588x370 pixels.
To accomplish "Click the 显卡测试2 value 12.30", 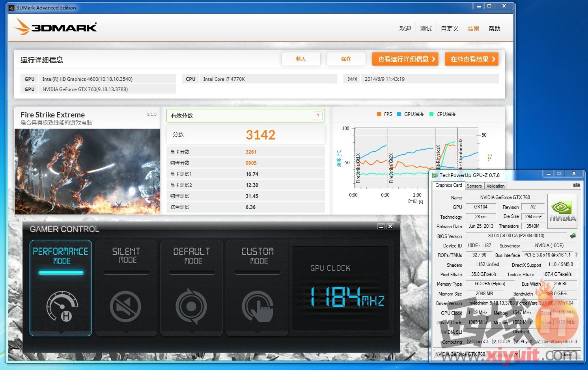I will [252, 185].
